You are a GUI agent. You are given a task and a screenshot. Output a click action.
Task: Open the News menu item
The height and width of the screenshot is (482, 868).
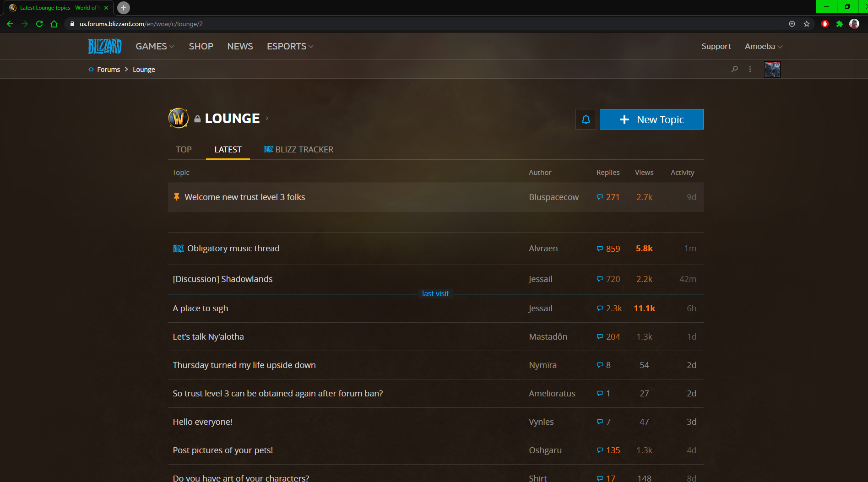pyautogui.click(x=240, y=46)
